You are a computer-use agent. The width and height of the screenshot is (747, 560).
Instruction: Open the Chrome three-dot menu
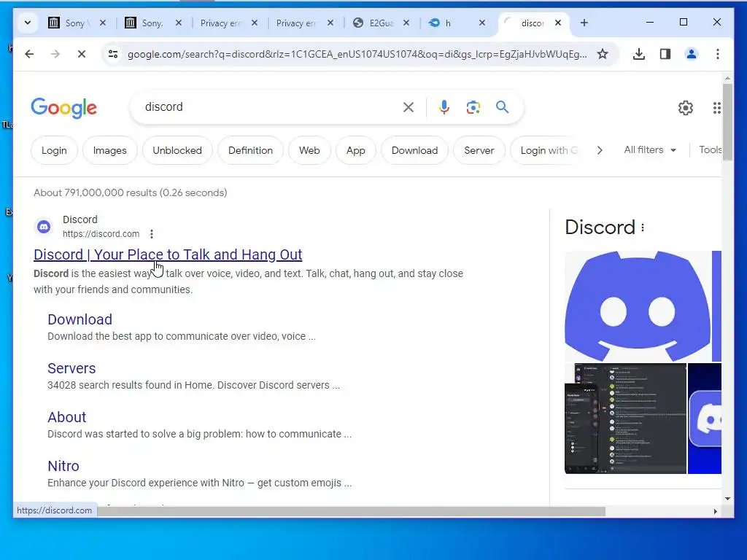[x=718, y=54]
